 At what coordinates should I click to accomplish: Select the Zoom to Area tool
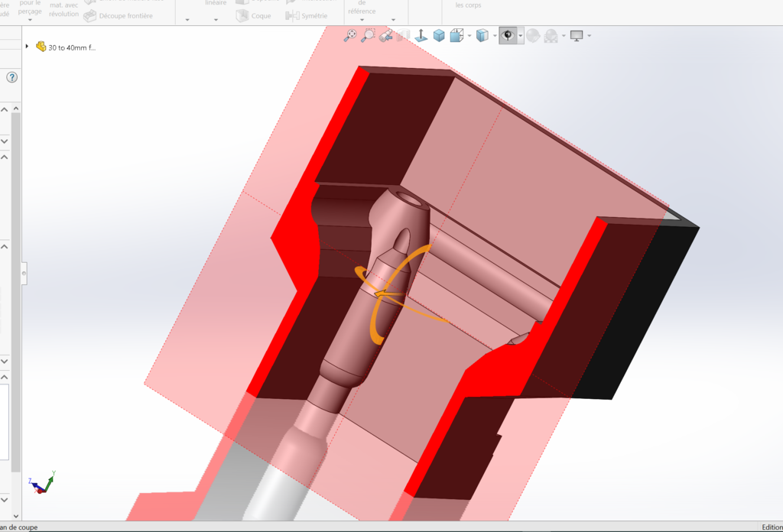369,35
